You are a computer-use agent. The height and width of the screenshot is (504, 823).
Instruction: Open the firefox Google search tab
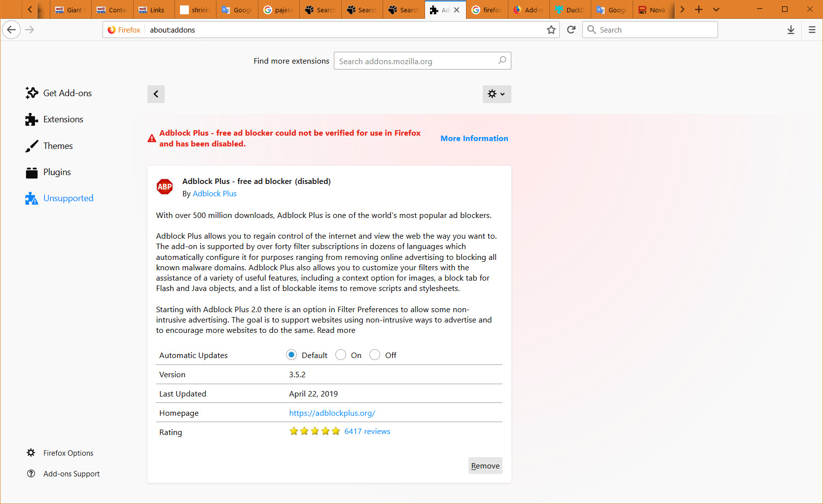pyautogui.click(x=487, y=10)
